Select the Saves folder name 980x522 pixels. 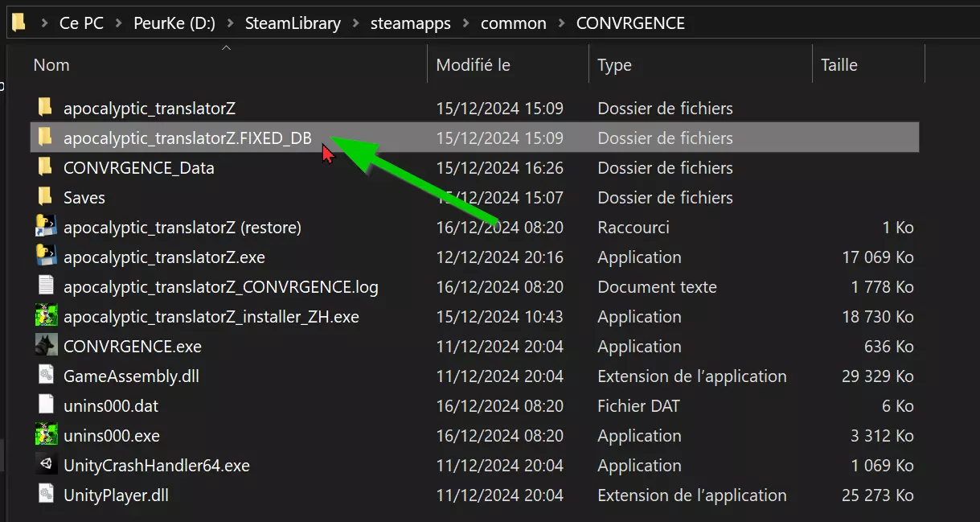coord(84,197)
